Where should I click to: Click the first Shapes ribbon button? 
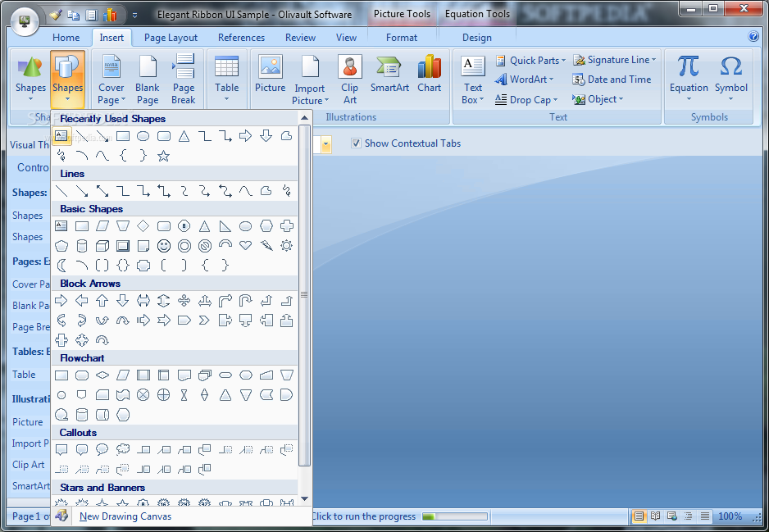click(x=30, y=79)
